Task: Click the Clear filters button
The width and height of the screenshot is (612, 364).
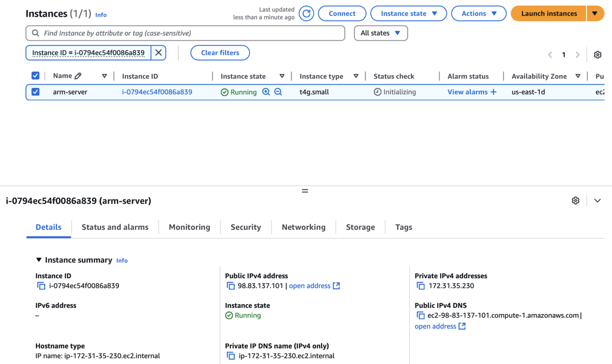Action: [x=220, y=53]
